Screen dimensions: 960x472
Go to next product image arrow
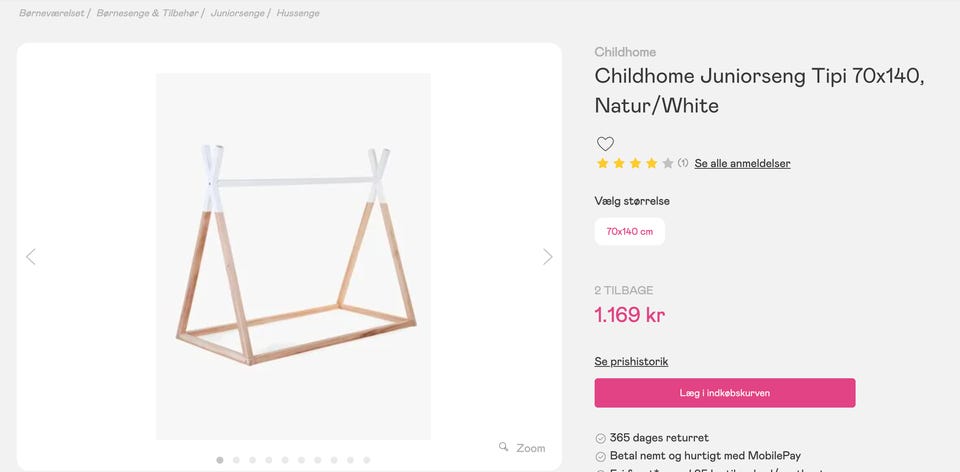pos(547,257)
